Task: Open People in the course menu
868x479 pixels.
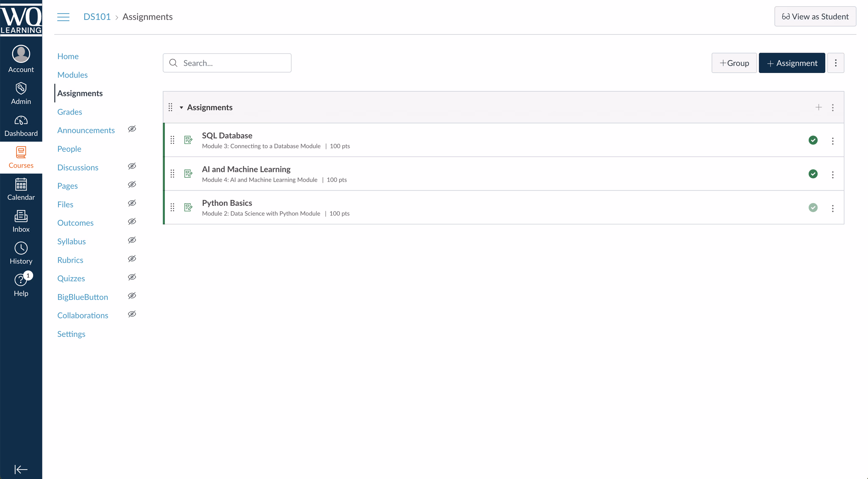Action: [x=69, y=149]
